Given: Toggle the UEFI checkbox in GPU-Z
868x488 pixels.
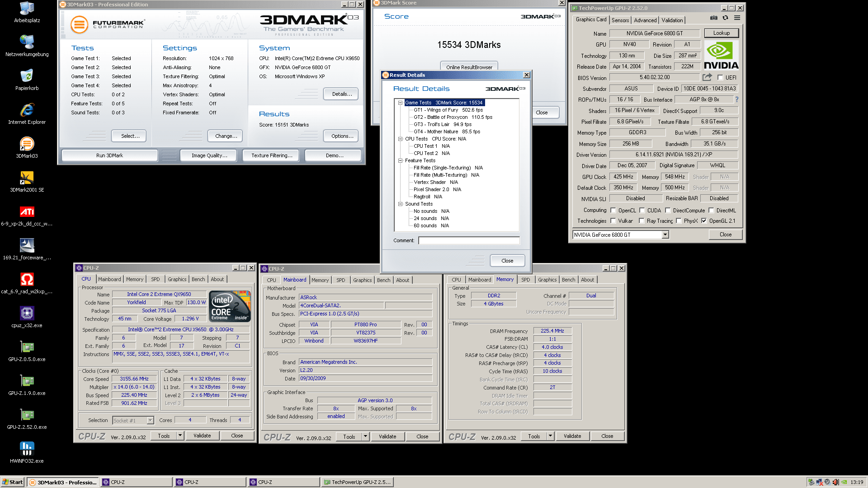Looking at the screenshot, I should [x=720, y=78].
